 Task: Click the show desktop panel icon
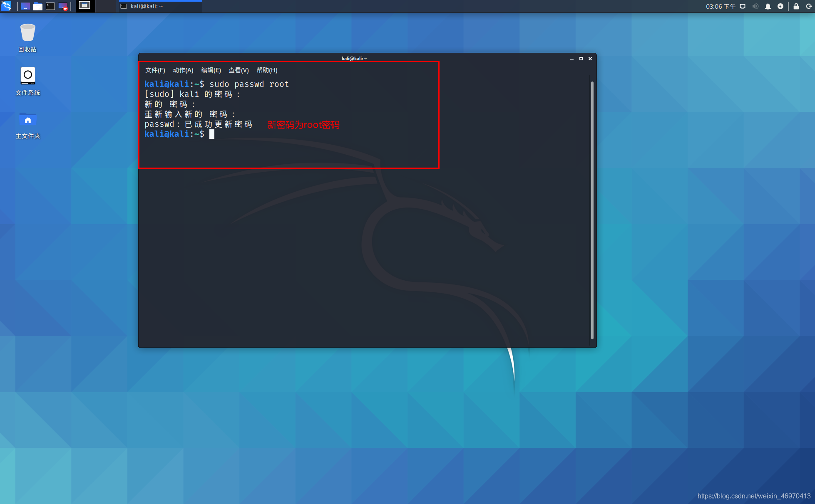pyautogui.click(x=25, y=6)
